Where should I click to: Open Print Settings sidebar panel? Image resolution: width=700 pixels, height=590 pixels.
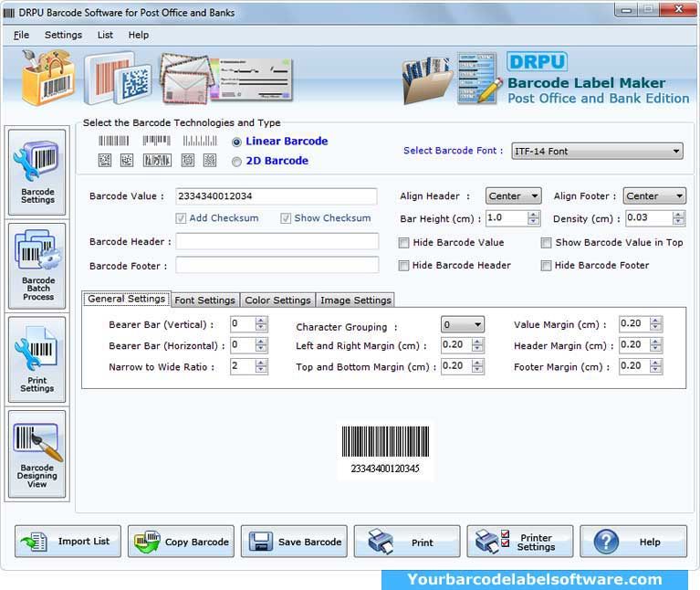coord(37,360)
